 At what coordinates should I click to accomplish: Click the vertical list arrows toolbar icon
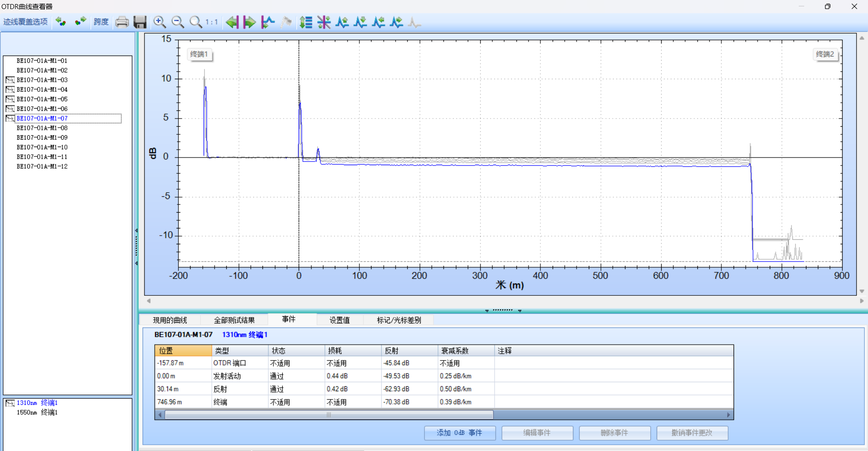point(306,22)
